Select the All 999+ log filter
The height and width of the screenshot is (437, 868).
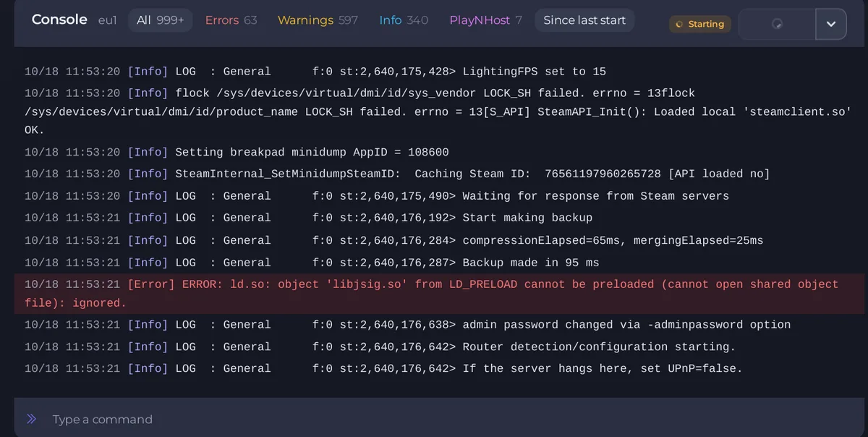click(x=160, y=20)
